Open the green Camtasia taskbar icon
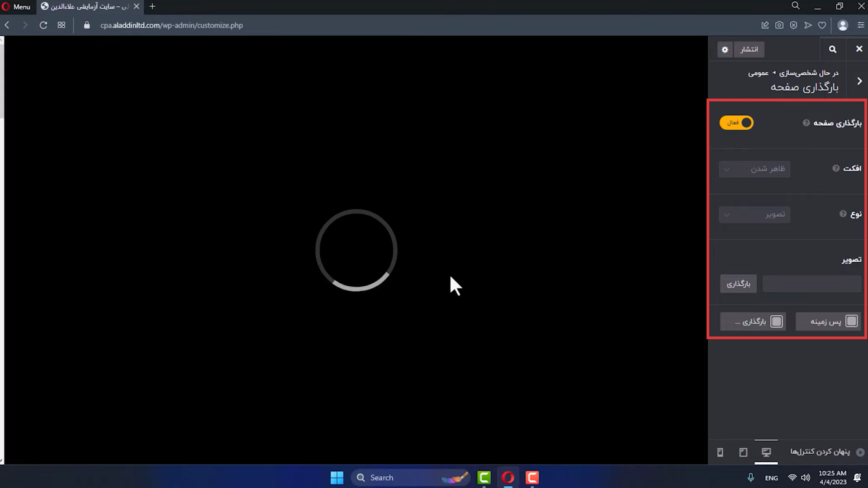Screen dimensions: 868x488 coord(484,478)
